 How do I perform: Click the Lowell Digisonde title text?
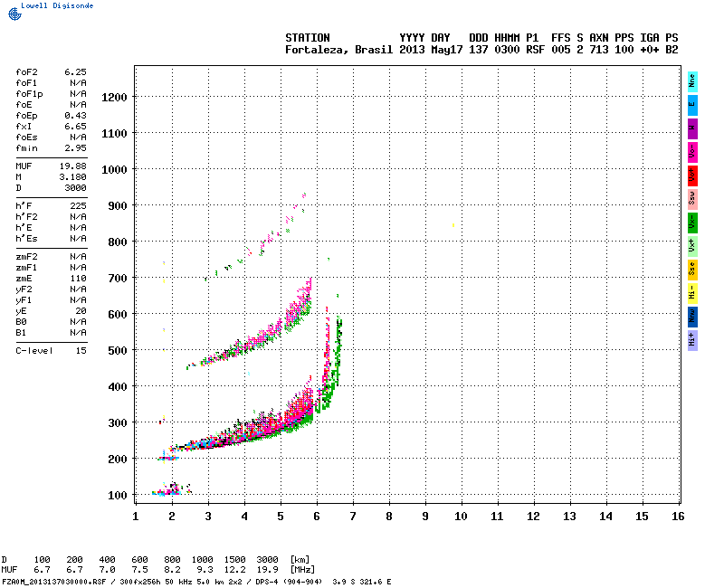(x=57, y=5)
